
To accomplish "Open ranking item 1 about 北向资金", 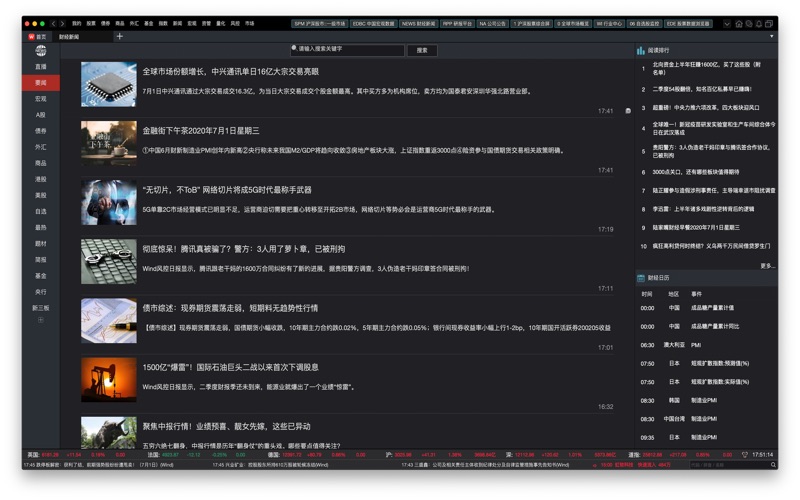I will [x=707, y=68].
